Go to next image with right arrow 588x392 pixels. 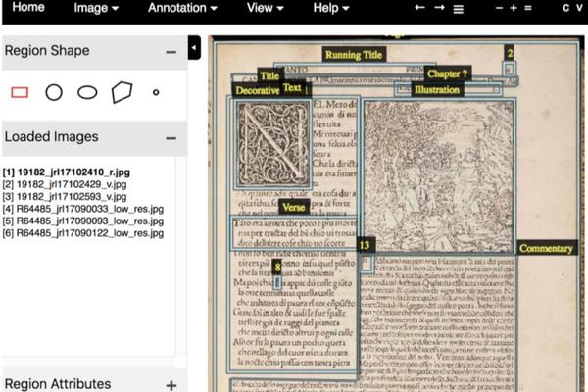click(x=439, y=8)
